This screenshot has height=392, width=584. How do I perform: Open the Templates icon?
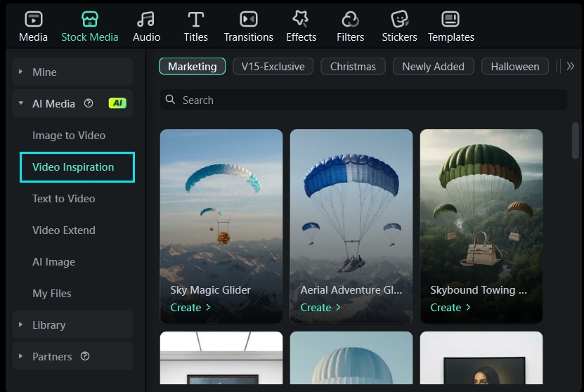450,19
